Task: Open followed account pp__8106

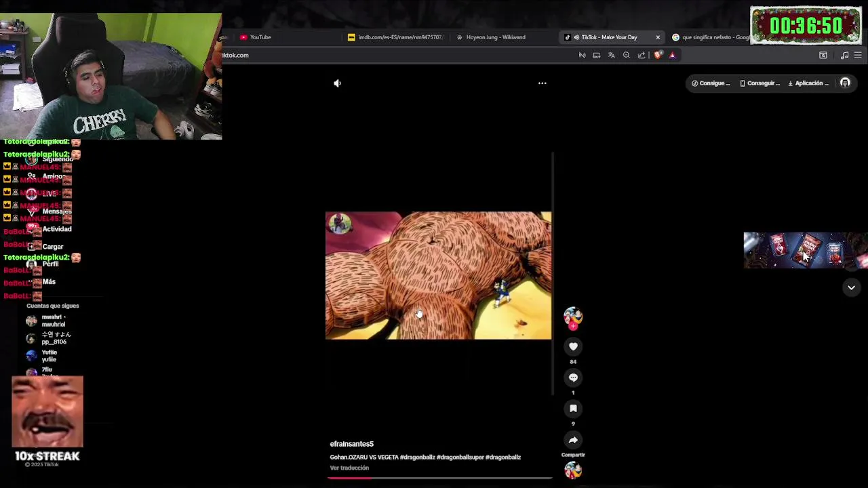Action: [x=49, y=338]
